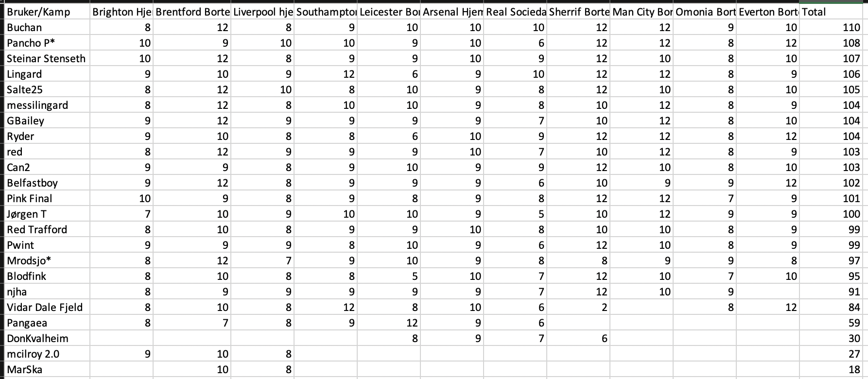Select the Brentford Borte header cell
This screenshot has height=379, width=868.
(x=192, y=12)
